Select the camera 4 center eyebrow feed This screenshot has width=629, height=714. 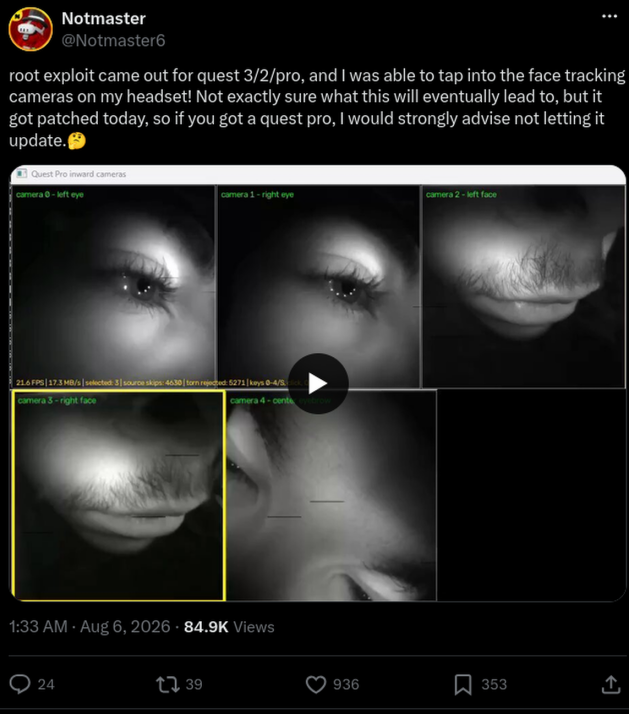pos(331,495)
